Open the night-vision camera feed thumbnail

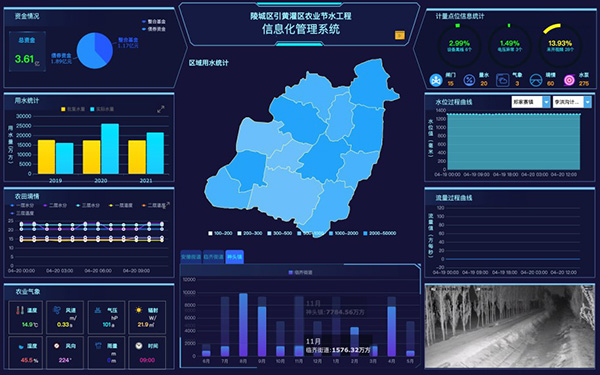510,326
